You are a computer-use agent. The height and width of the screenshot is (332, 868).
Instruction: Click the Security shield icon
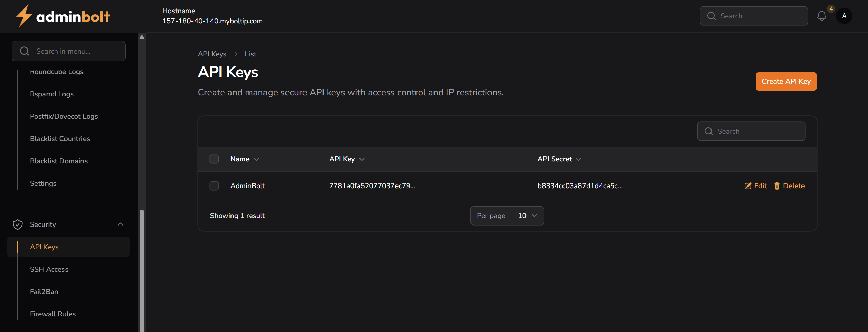(x=17, y=224)
